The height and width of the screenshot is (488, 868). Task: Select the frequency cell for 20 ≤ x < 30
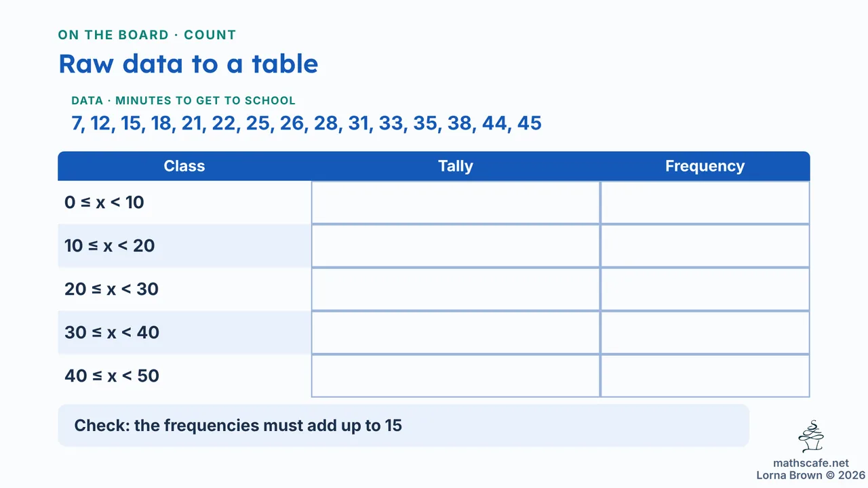[705, 289]
